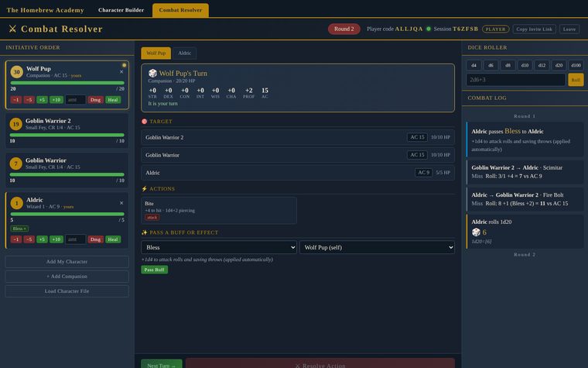Click Wolf Pup's initiative badge 30
Screen dimensions: 588x368
tap(16, 72)
